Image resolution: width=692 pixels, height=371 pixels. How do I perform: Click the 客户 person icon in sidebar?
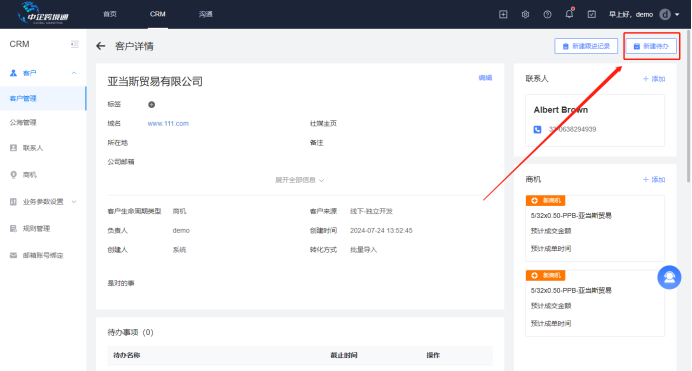pos(13,73)
